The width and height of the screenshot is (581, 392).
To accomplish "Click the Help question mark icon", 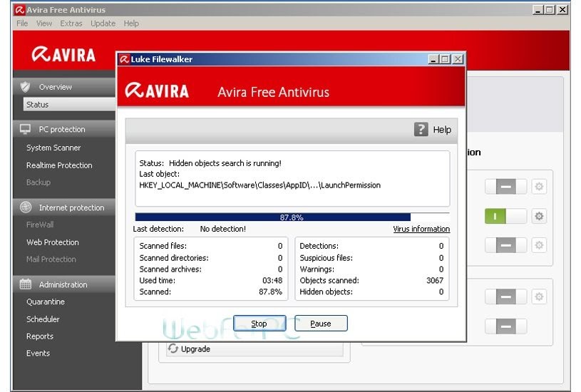I will [x=421, y=129].
